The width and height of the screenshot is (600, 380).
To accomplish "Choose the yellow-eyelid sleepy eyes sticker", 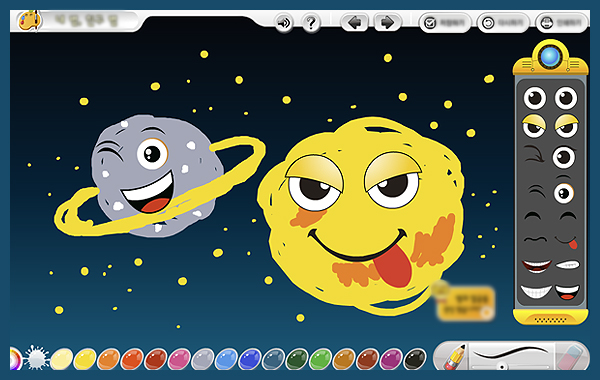I will pyautogui.click(x=550, y=126).
